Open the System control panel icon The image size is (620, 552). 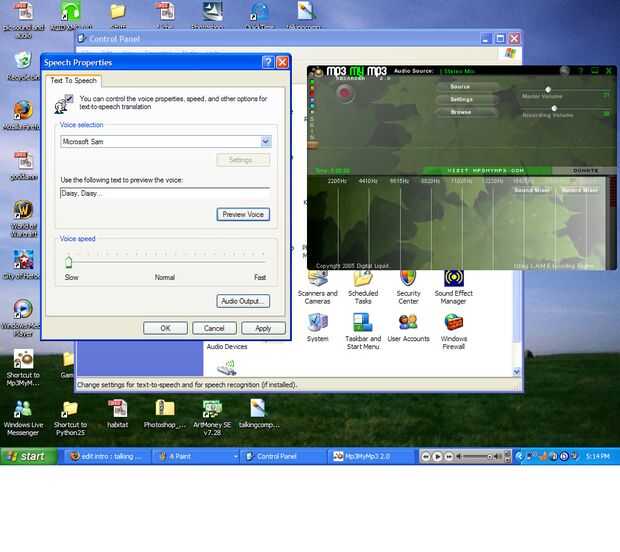(318, 327)
